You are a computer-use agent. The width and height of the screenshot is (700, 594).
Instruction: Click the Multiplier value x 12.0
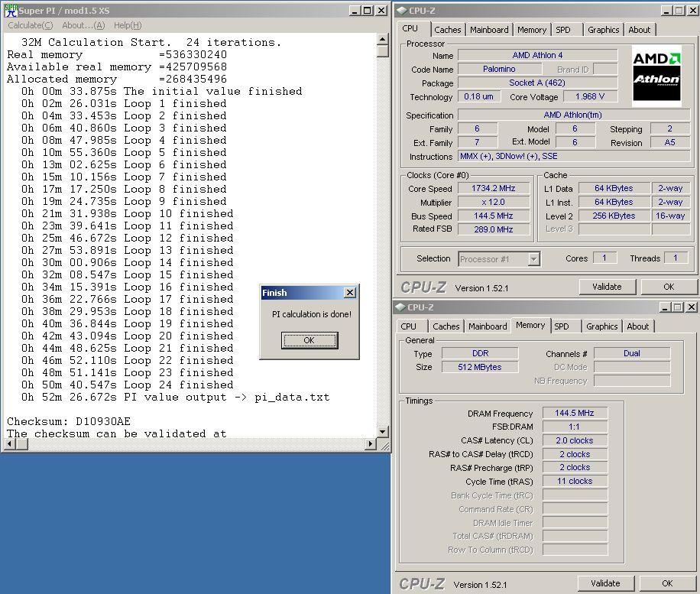click(x=494, y=203)
